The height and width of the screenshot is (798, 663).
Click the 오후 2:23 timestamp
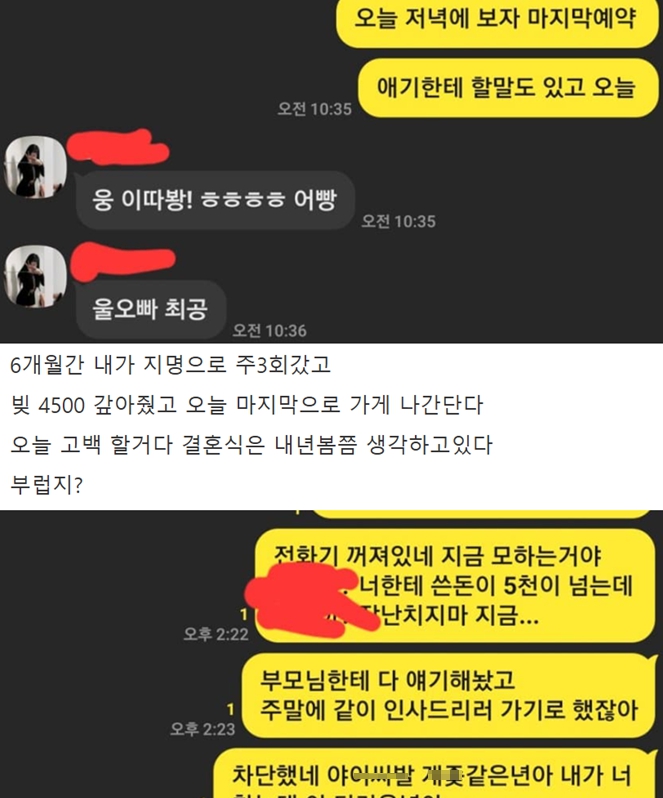point(203,729)
